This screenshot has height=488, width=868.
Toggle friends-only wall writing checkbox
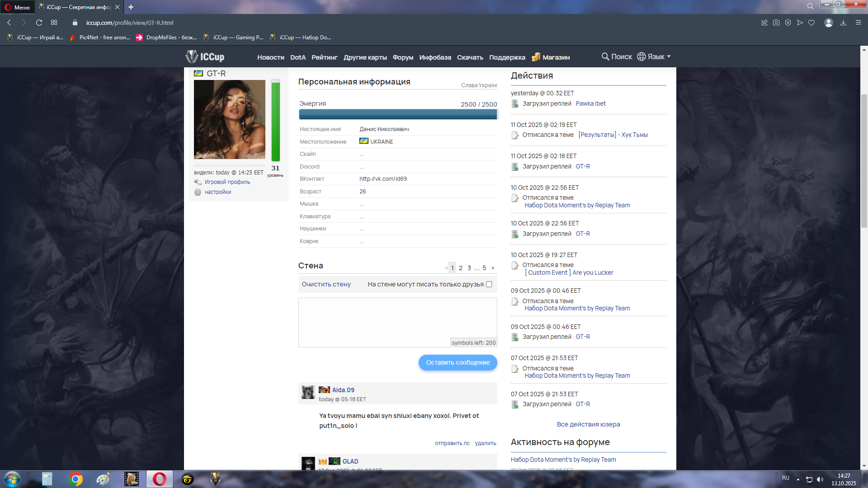489,284
